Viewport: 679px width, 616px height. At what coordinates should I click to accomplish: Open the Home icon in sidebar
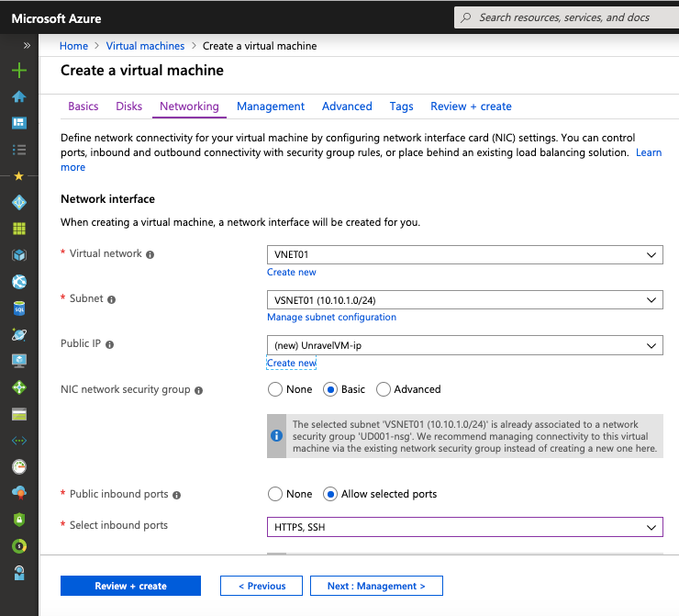19,96
